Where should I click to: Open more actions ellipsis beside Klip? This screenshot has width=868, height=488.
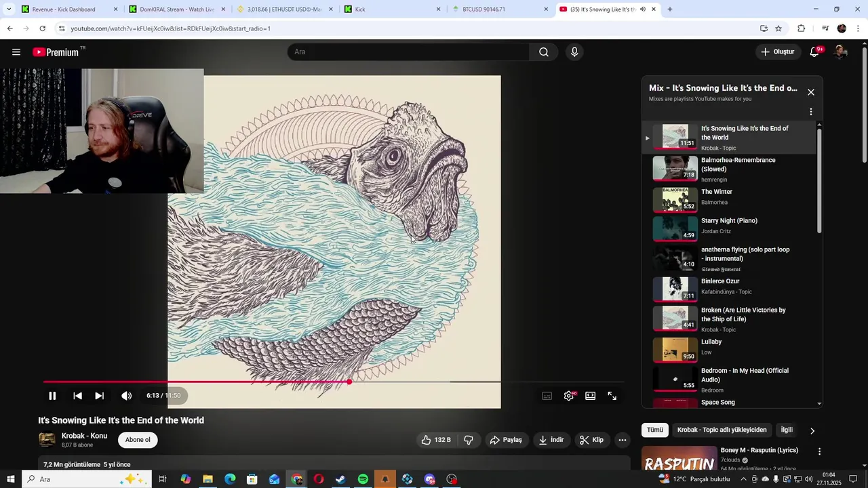(x=622, y=440)
